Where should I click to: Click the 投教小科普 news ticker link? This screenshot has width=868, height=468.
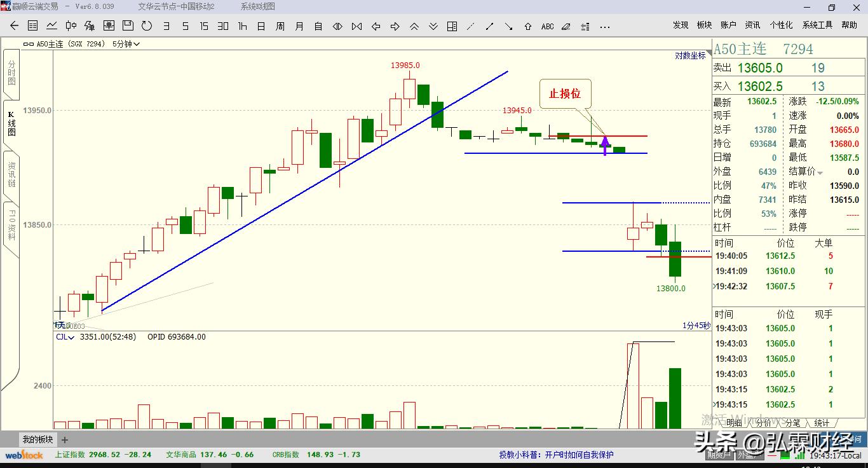tap(557, 455)
